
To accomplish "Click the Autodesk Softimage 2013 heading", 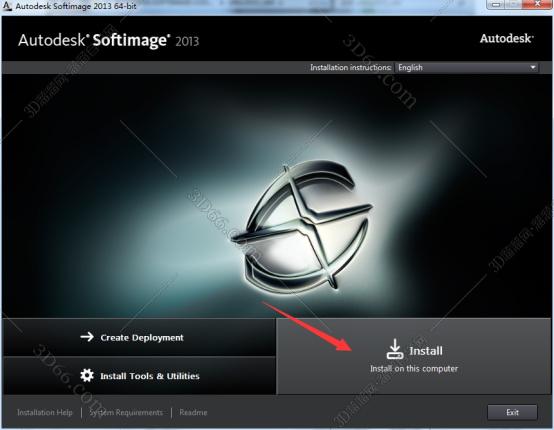I will click(108, 40).
